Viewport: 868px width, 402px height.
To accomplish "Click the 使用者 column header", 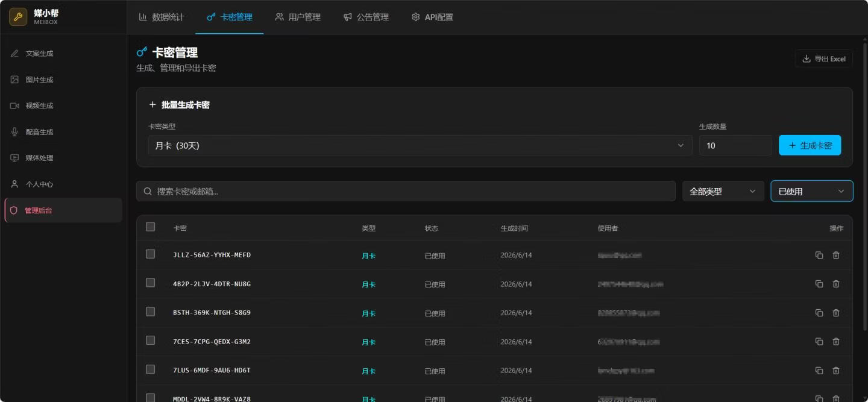I will 608,228.
